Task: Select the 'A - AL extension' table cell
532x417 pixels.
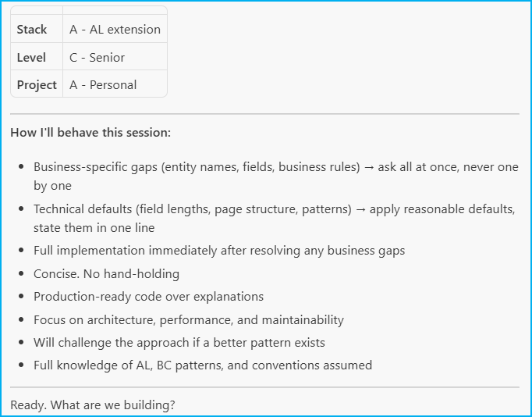Action: 115,29
